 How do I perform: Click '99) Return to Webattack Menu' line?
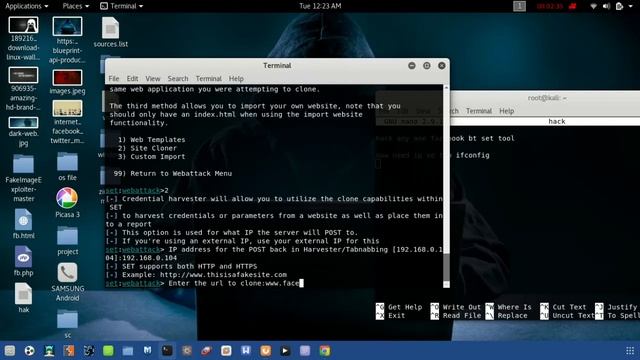pyautogui.click(x=173, y=173)
